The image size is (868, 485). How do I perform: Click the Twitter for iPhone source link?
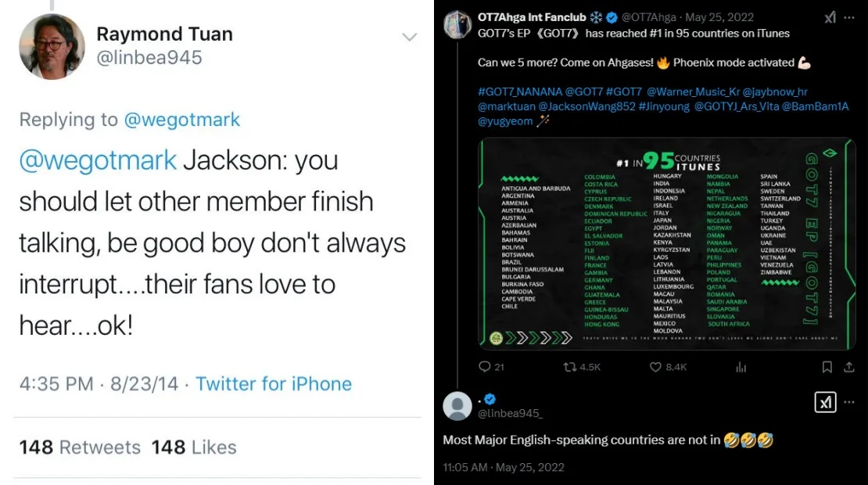coord(274,384)
